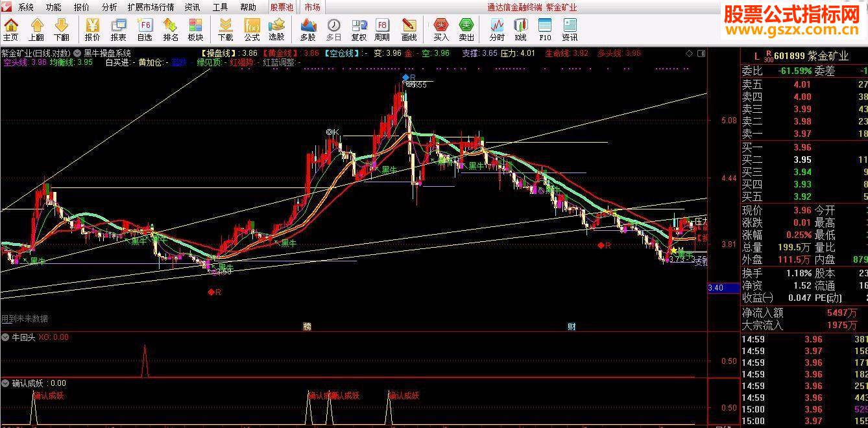Image resolution: width=868 pixels, height=428 pixels.
Task: Click the 上翻 page up icon
Action: pyautogui.click(x=36, y=30)
